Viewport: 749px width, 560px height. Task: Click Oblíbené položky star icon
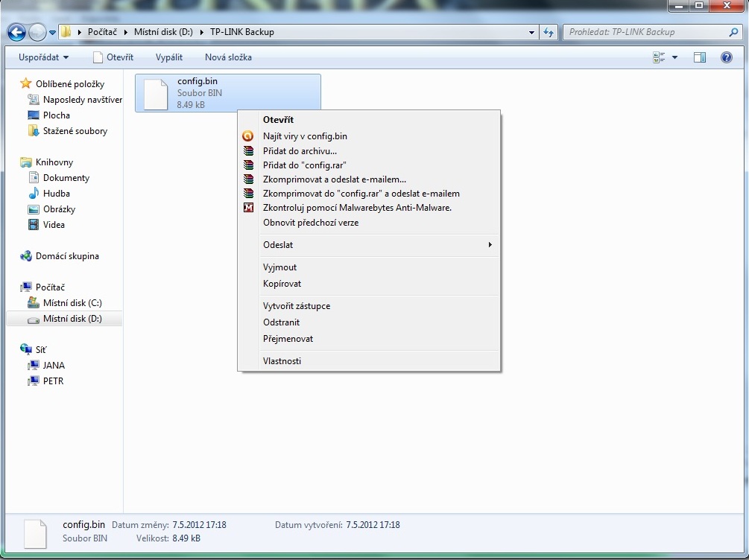click(x=26, y=83)
